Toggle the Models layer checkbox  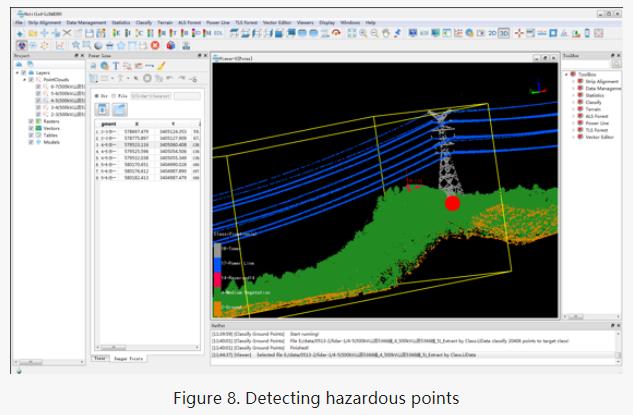click(31, 142)
